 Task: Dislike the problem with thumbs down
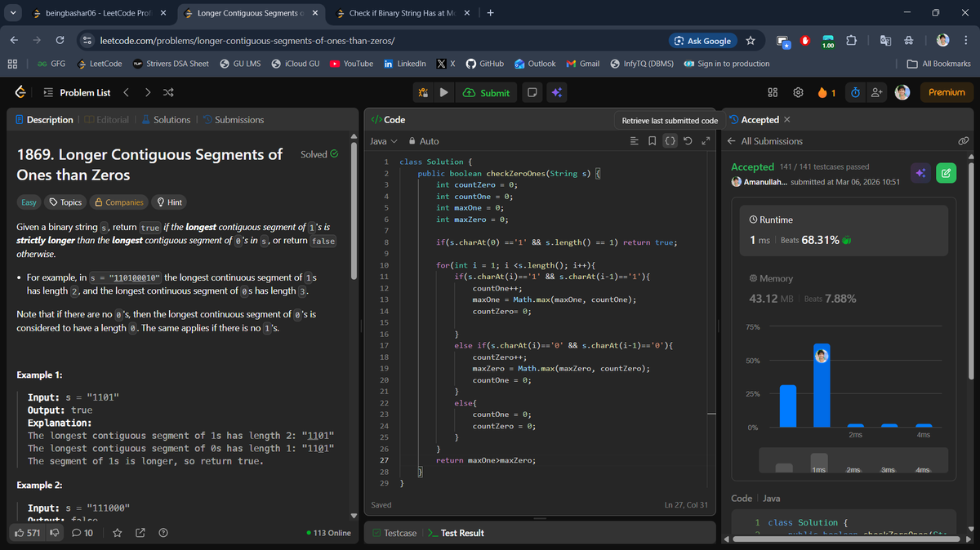56,533
